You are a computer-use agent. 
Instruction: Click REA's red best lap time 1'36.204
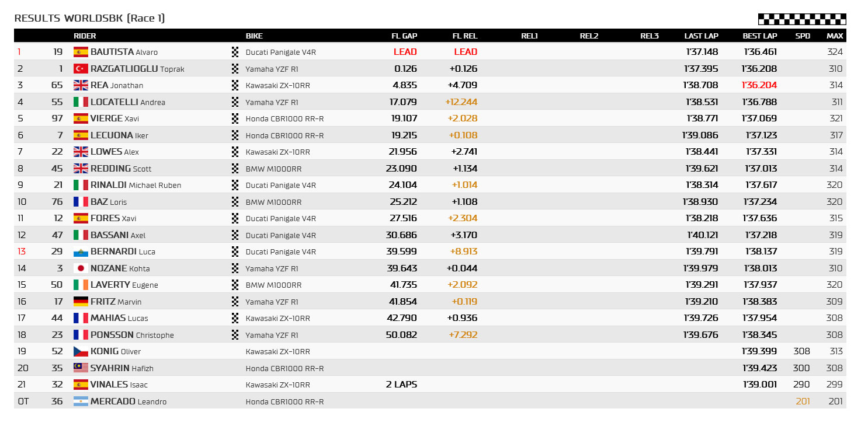tap(759, 85)
